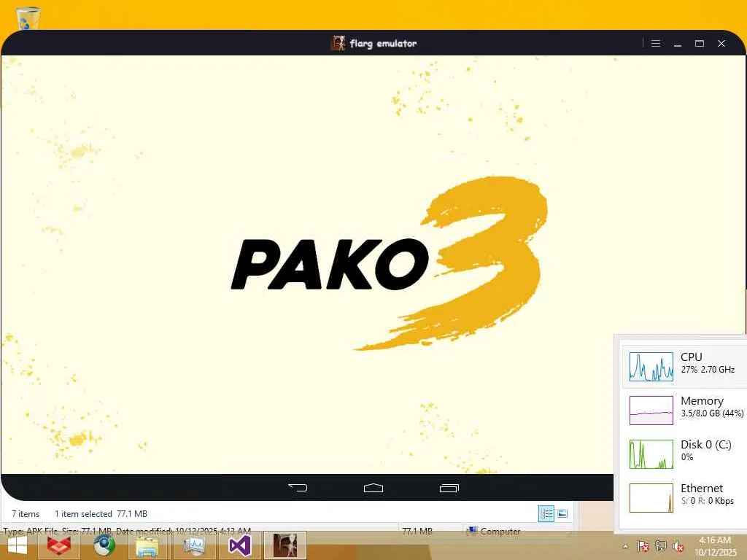The image size is (747, 560).
Task: Open Action Center flag tray icon
Action: [x=643, y=546]
